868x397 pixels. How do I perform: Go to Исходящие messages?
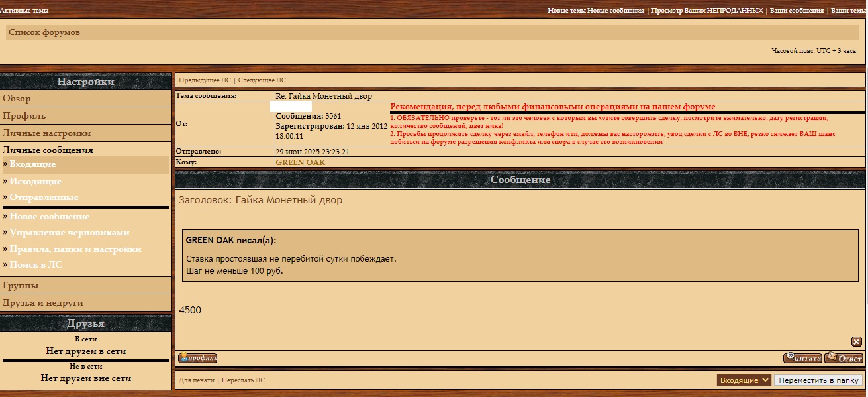35,182
